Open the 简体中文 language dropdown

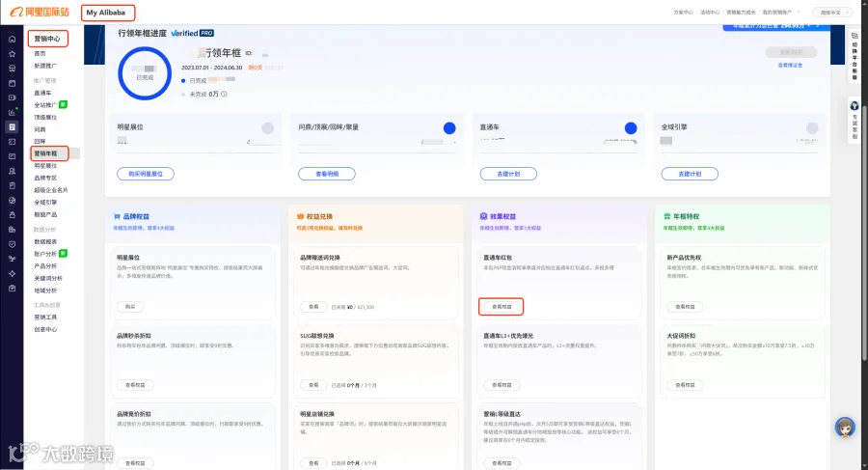click(832, 13)
